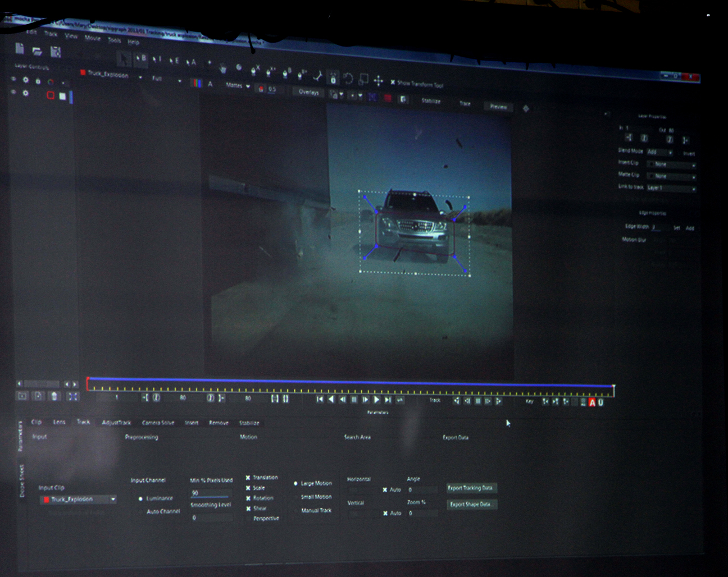
Task: Select the create X-spline layer tool
Action: coord(254,71)
